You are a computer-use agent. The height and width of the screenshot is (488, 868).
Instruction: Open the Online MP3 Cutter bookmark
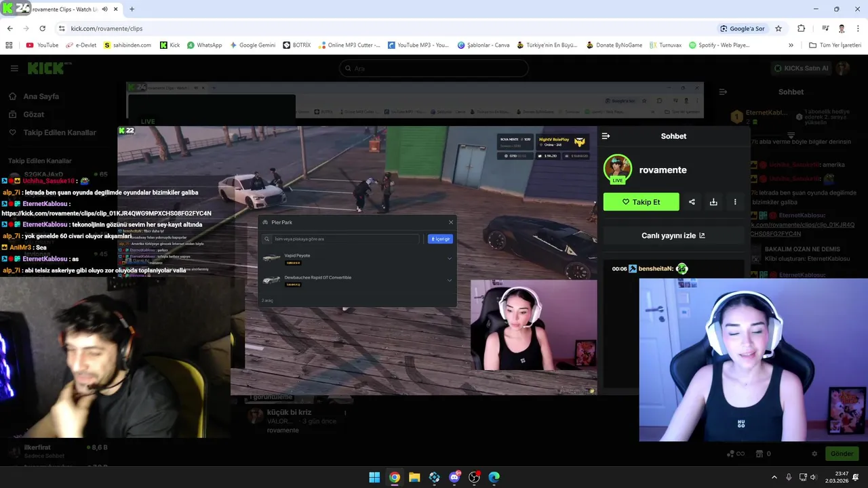(349, 45)
